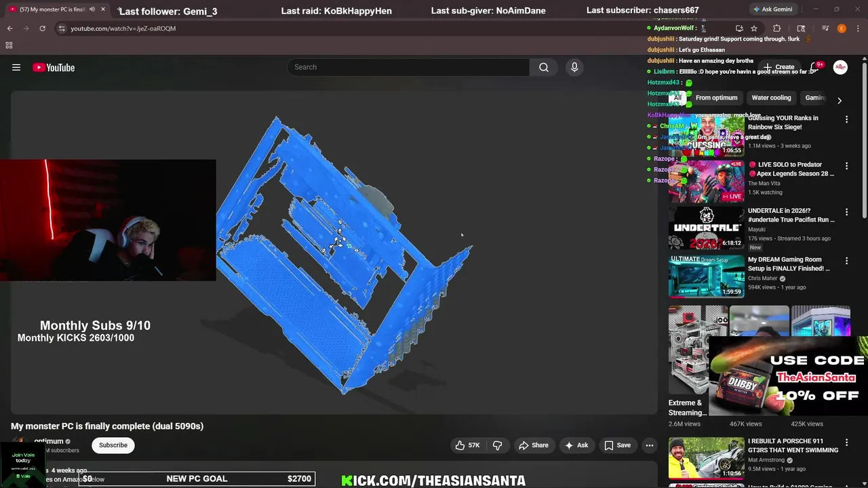
Task: Click the browser address bar URL
Action: point(123,28)
